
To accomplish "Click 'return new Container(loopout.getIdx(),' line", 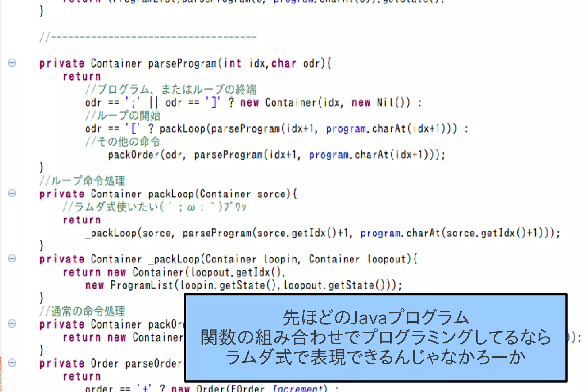I will 174,272.
